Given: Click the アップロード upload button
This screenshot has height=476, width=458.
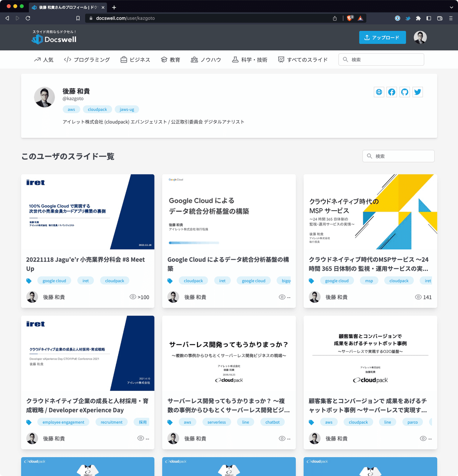Looking at the screenshot, I should pos(382,37).
